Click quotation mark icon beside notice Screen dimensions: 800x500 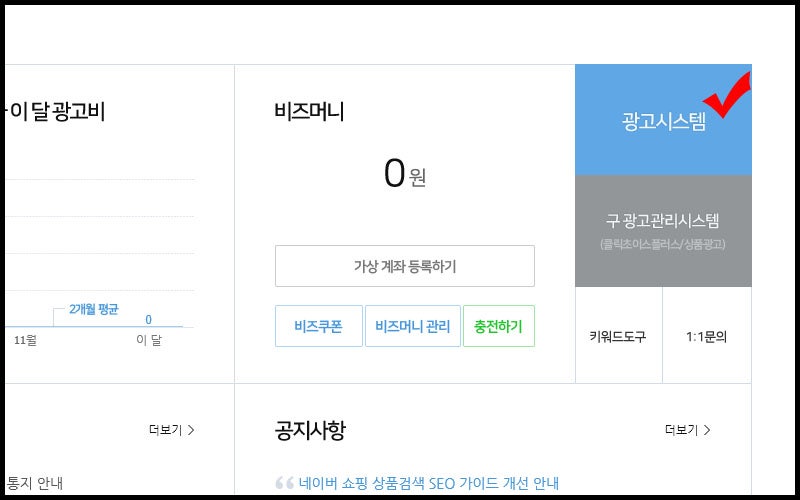[284, 483]
